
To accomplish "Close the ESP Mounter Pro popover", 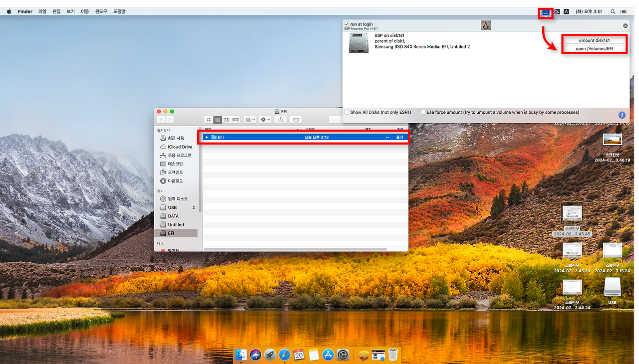I will pos(625,25).
